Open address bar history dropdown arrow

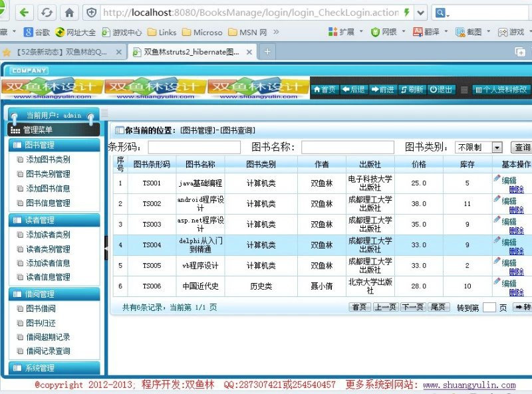click(420, 13)
